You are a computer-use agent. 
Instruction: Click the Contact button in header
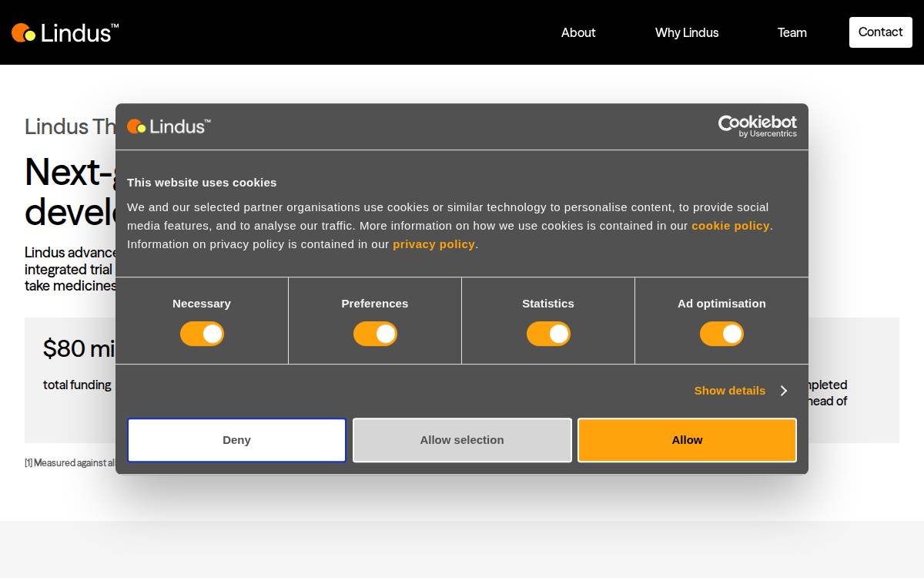point(881,32)
